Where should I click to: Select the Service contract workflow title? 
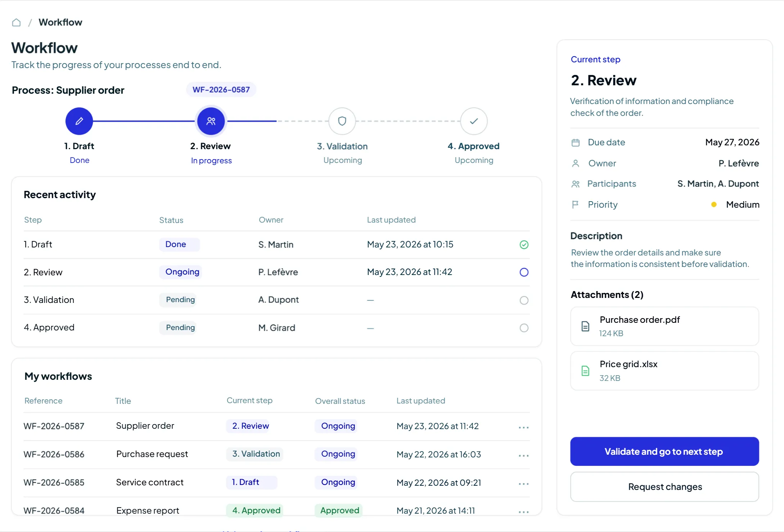(150, 482)
